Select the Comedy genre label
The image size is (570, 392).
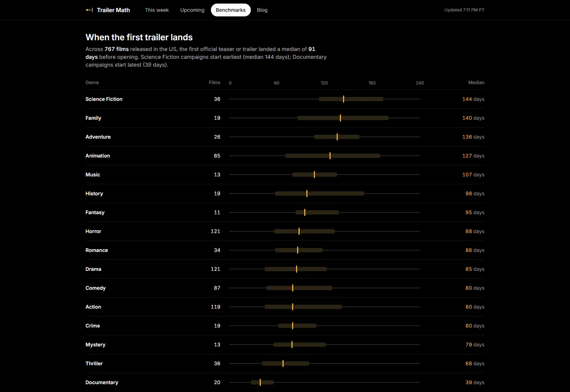[x=95, y=288]
